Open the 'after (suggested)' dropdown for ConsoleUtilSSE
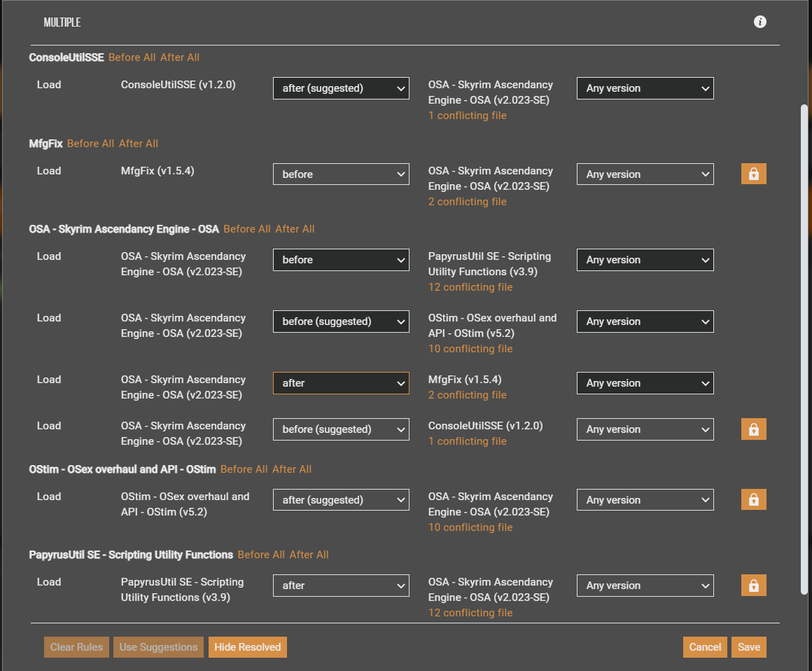 point(341,88)
